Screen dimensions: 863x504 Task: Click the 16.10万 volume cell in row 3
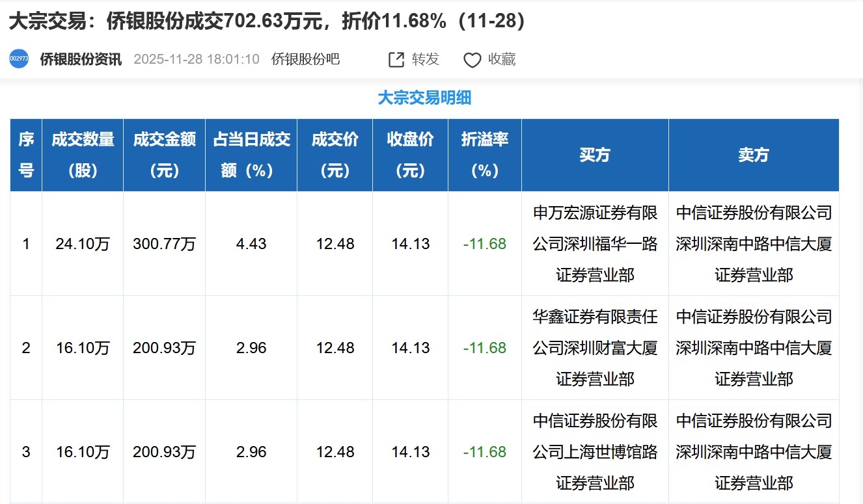(x=83, y=452)
